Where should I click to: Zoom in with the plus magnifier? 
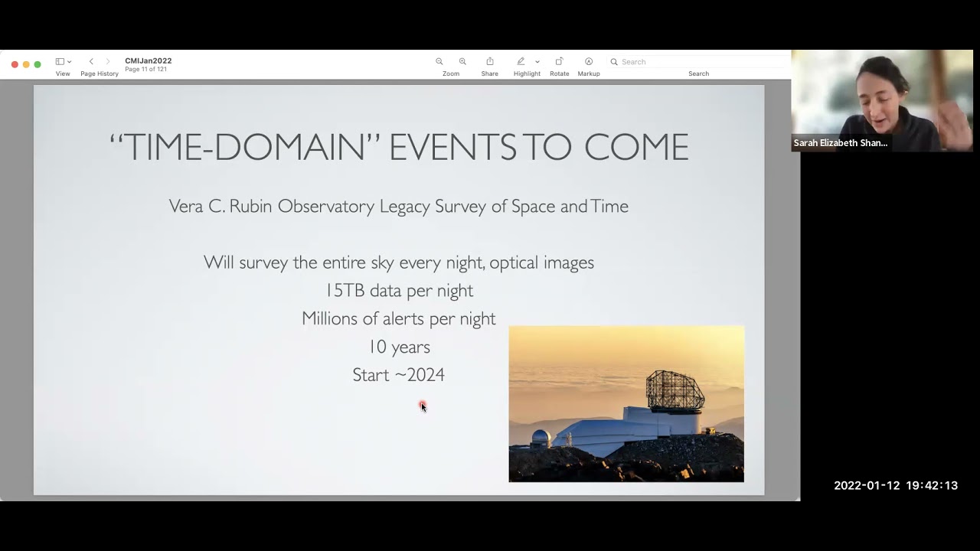pyautogui.click(x=462, y=62)
